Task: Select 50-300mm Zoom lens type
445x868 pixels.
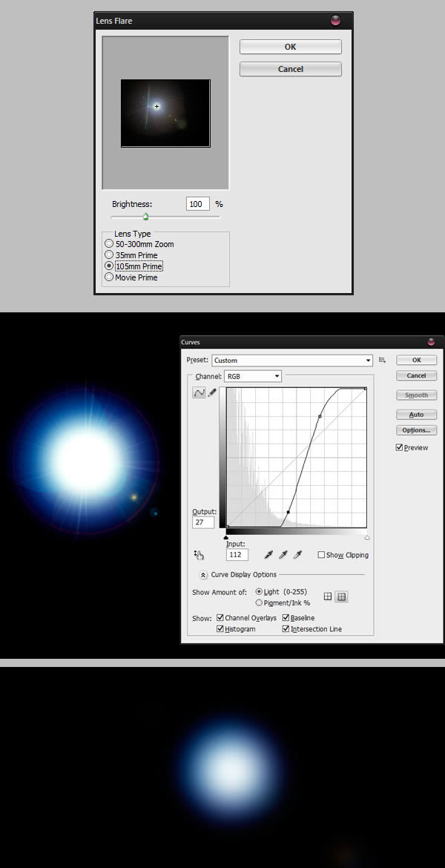Action: (x=109, y=244)
